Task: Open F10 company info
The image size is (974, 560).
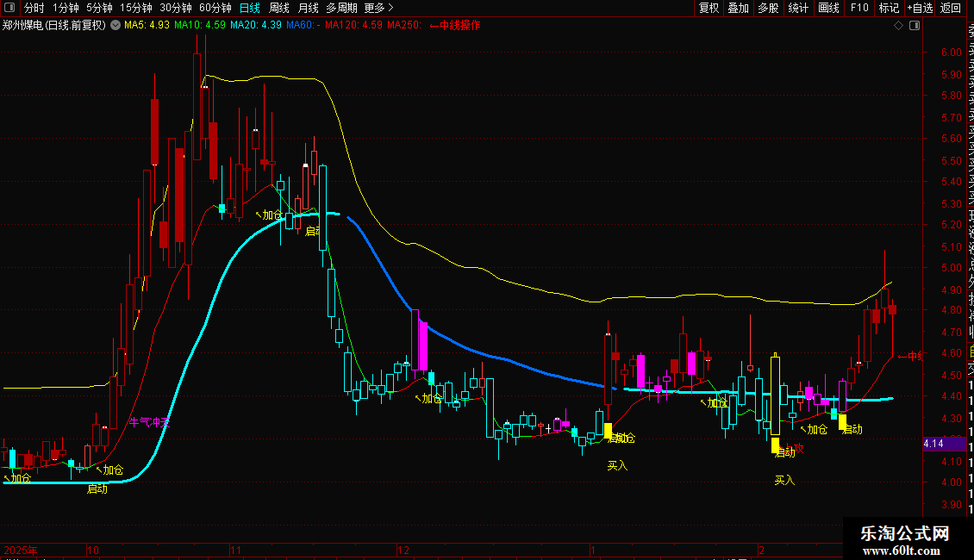Action: [859, 8]
